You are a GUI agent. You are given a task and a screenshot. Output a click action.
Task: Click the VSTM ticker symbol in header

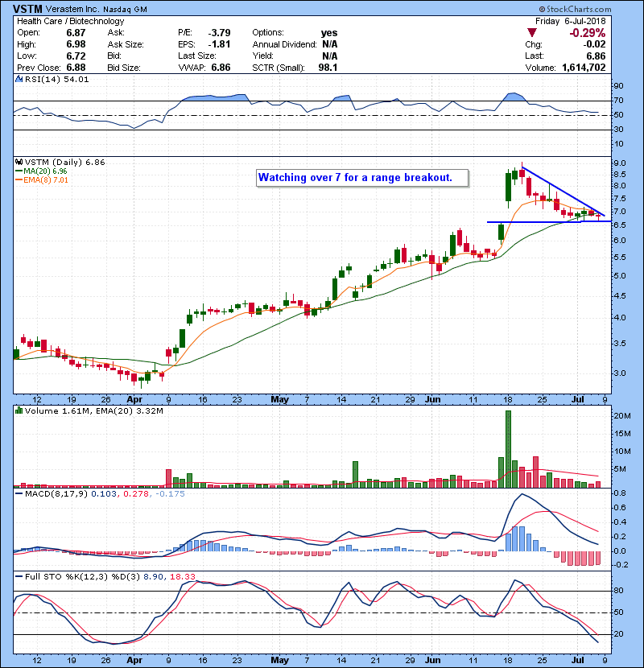coord(27,9)
